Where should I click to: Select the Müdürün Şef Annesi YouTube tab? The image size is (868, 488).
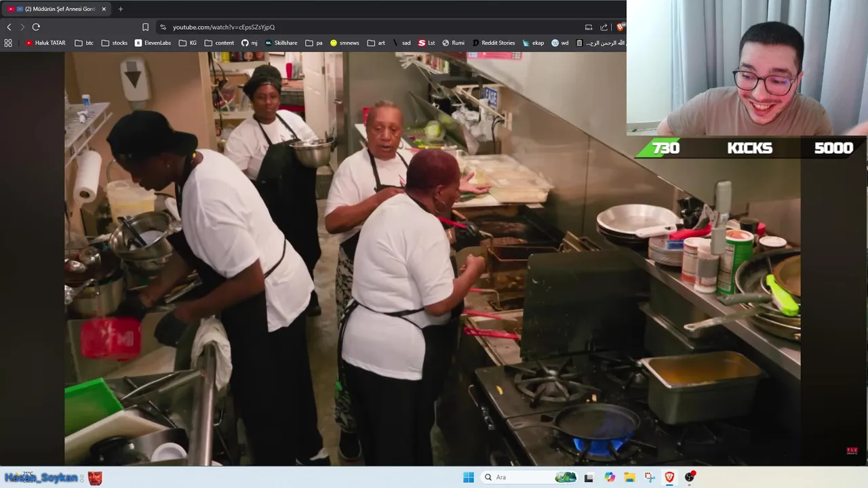[x=56, y=9]
